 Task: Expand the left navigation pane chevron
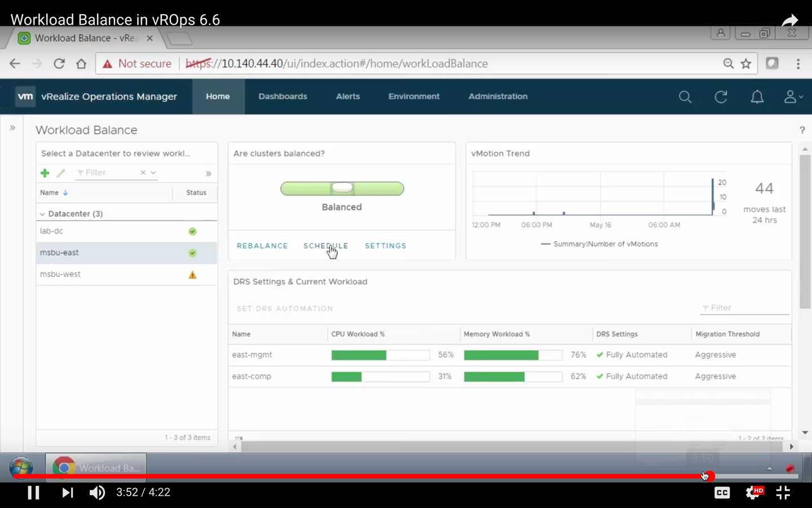(x=12, y=128)
